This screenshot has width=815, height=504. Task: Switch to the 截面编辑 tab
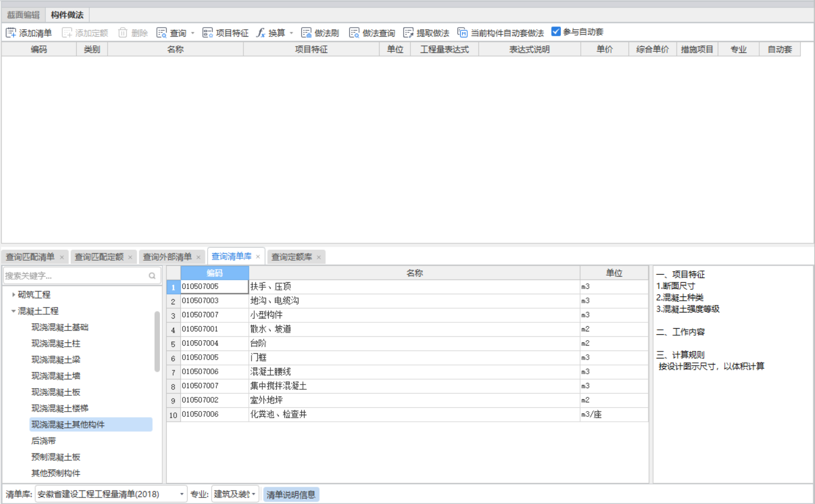pyautogui.click(x=23, y=15)
